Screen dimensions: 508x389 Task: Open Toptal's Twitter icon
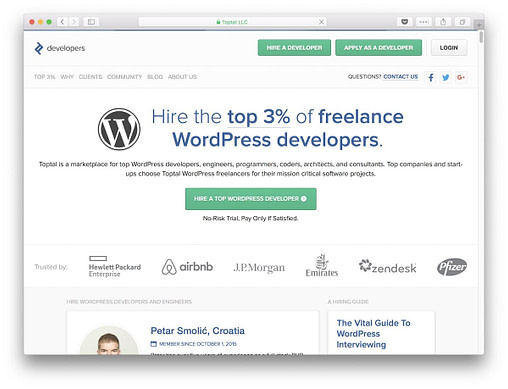446,77
